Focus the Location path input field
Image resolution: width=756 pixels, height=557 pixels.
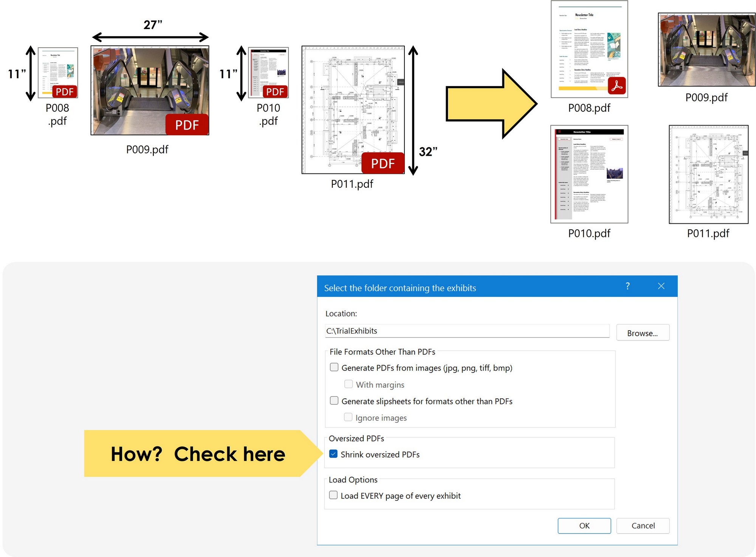pyautogui.click(x=466, y=331)
